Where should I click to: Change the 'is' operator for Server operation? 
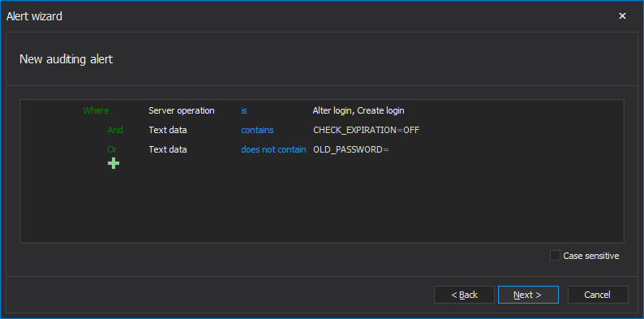point(244,110)
